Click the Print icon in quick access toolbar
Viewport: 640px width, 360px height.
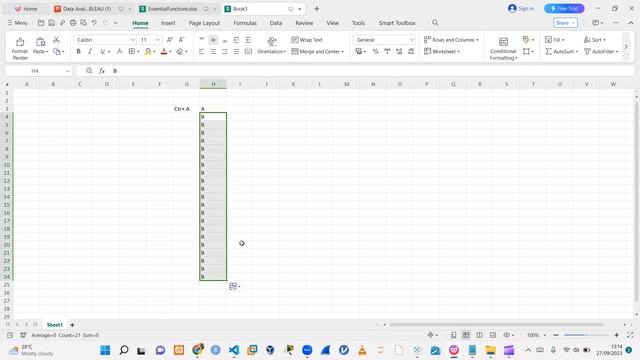coord(73,23)
